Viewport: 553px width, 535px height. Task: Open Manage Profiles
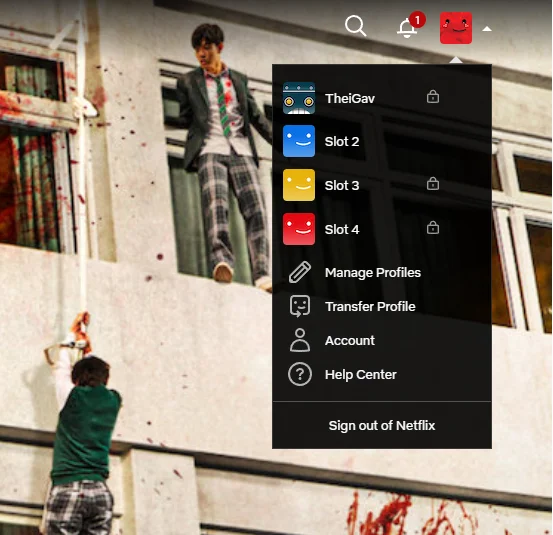(x=373, y=273)
